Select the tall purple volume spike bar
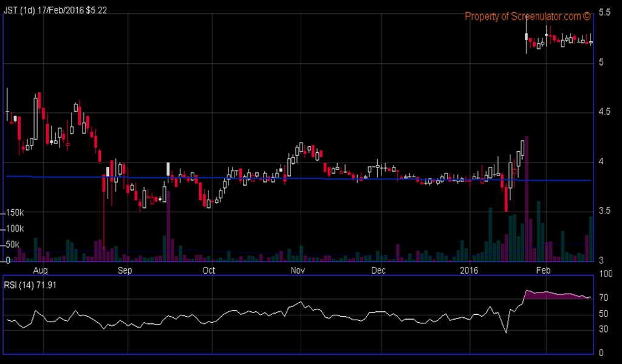Viewport: 622px width, 364px height. [x=526, y=200]
